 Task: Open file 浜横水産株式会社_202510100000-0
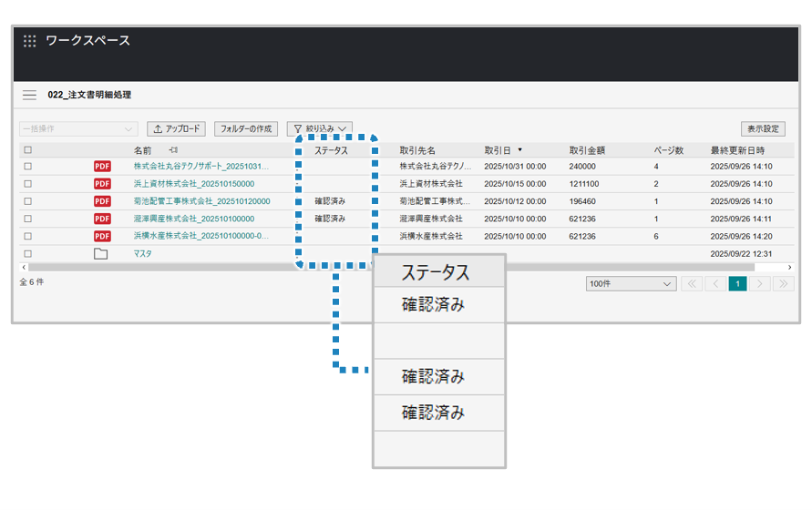pos(200,236)
